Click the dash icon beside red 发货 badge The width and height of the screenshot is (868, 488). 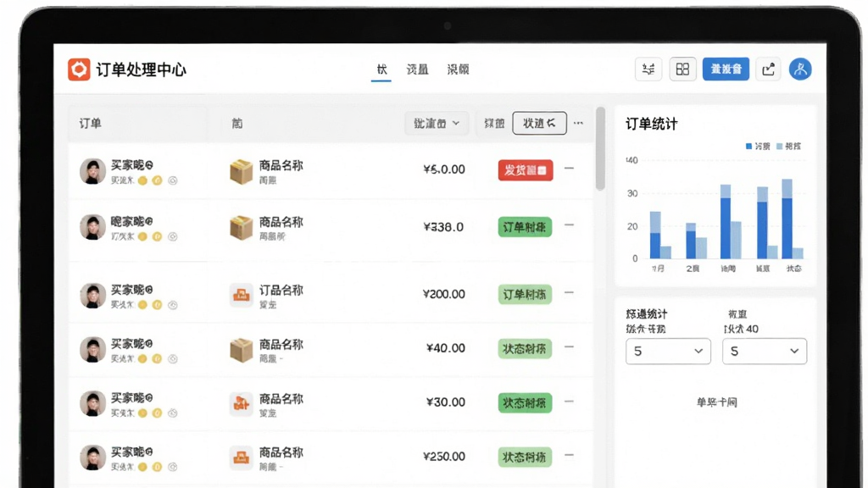click(569, 169)
